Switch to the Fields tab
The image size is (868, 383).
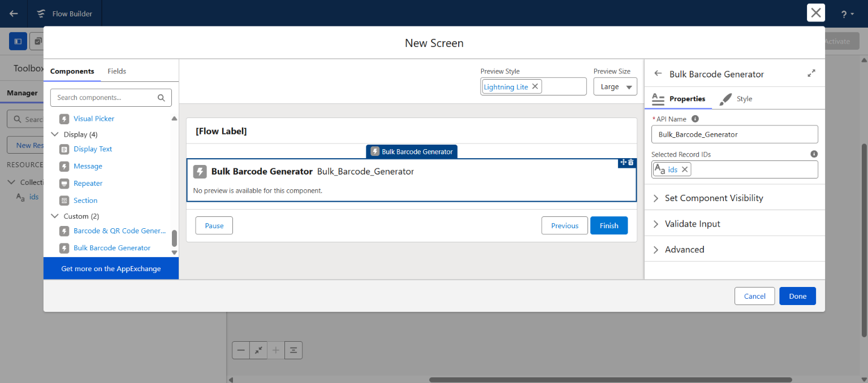coord(117,71)
